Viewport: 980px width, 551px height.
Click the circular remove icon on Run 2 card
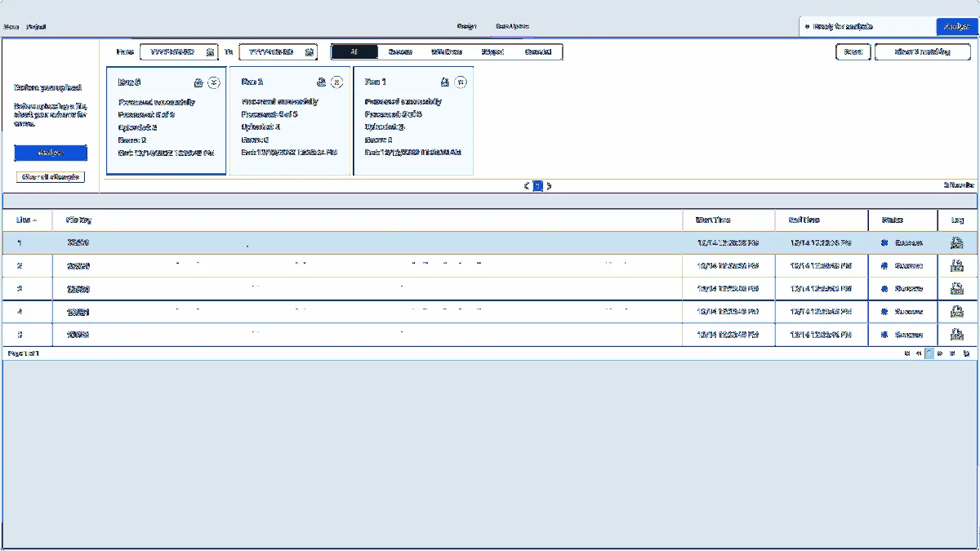click(337, 82)
